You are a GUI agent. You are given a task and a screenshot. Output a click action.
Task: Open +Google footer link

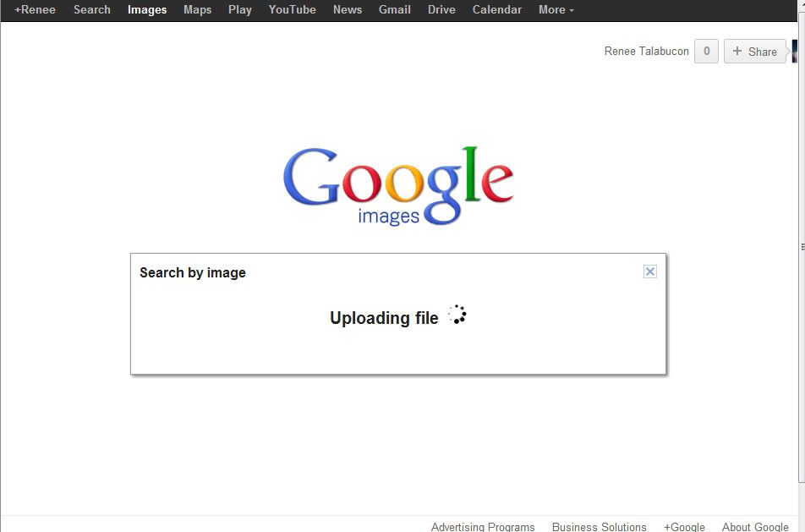(684, 526)
